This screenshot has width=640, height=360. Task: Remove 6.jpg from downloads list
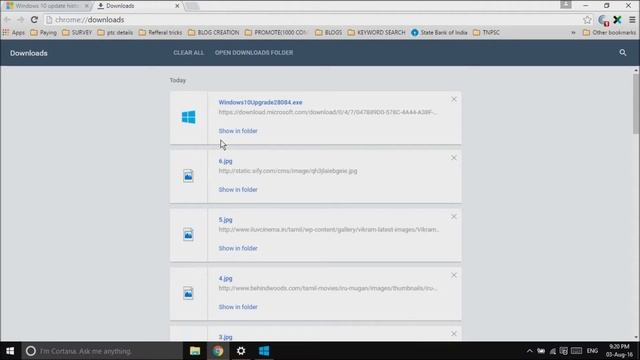point(454,158)
